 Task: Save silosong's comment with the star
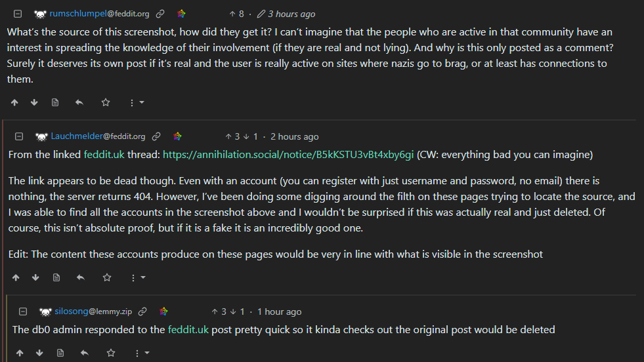pyautogui.click(x=110, y=353)
